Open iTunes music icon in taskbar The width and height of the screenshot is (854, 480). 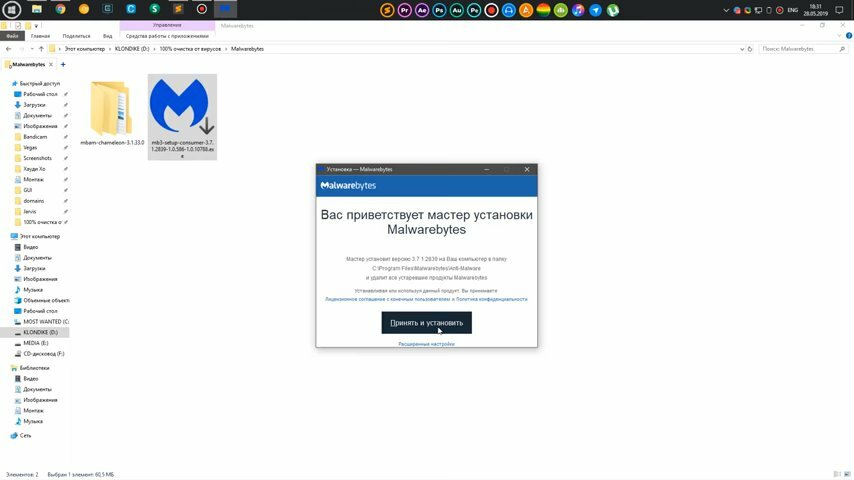[578, 10]
